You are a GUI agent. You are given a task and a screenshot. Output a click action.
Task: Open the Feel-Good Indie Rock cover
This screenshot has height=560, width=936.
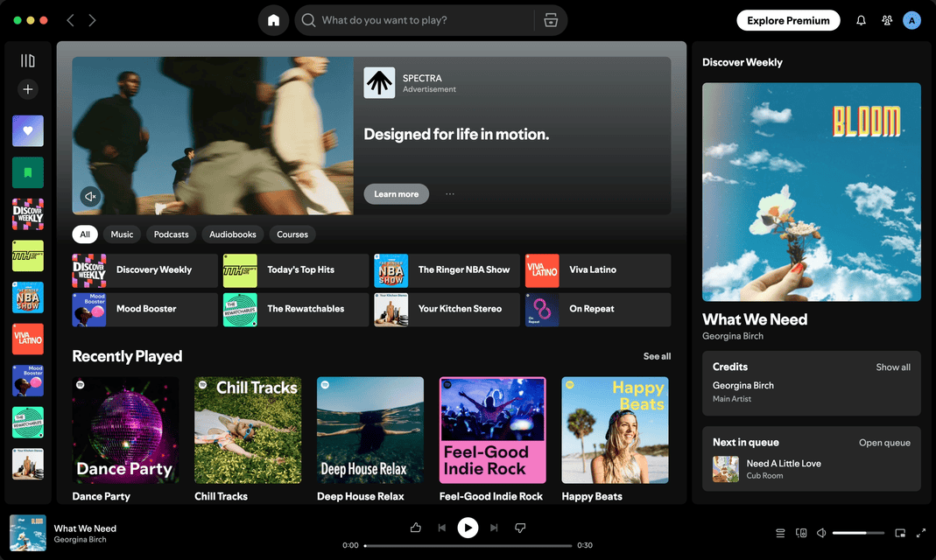(492, 430)
